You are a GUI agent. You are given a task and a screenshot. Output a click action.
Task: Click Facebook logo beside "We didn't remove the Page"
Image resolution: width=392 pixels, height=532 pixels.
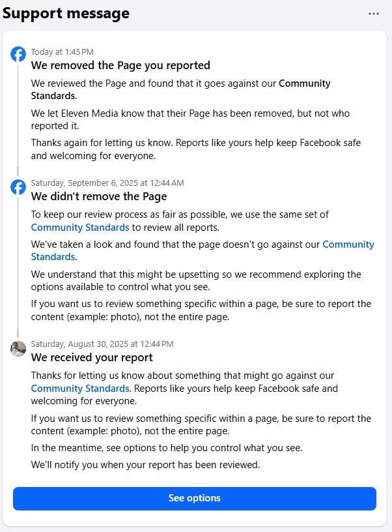[x=18, y=187]
